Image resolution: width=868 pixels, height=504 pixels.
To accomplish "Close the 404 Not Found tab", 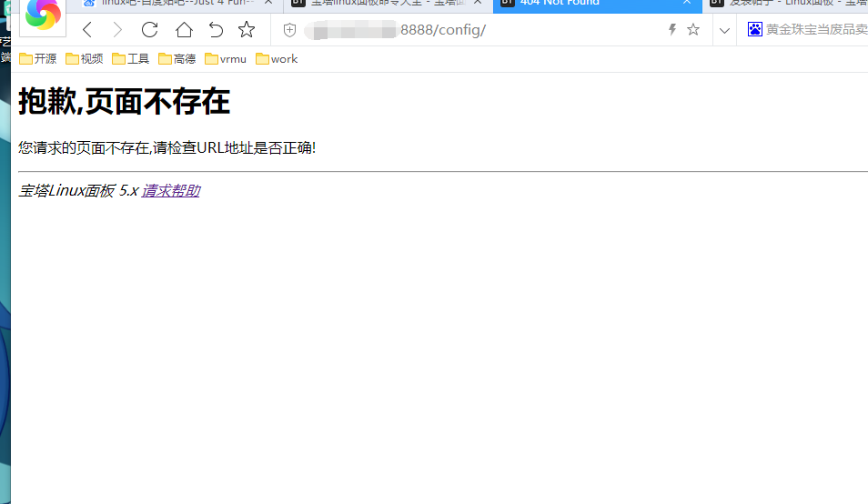I will [x=687, y=3].
